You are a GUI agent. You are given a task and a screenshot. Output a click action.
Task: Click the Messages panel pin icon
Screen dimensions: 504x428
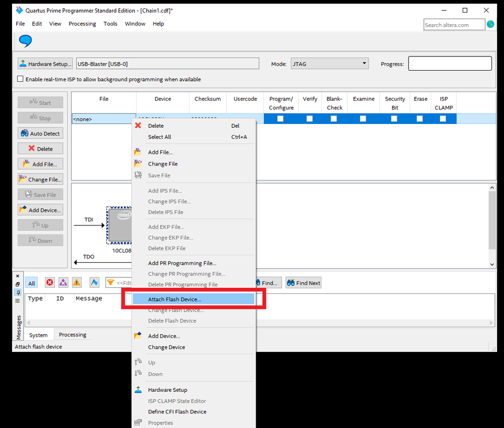pos(18,292)
